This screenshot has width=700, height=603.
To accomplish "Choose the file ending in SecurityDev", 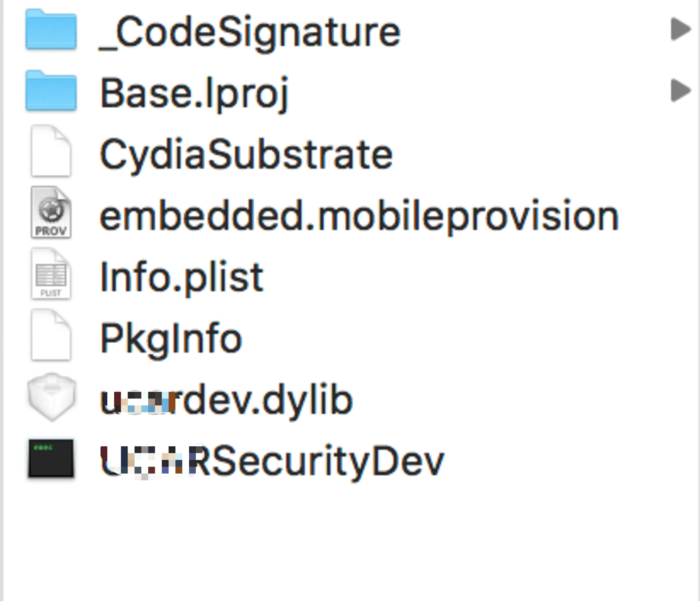I will click(x=273, y=462).
